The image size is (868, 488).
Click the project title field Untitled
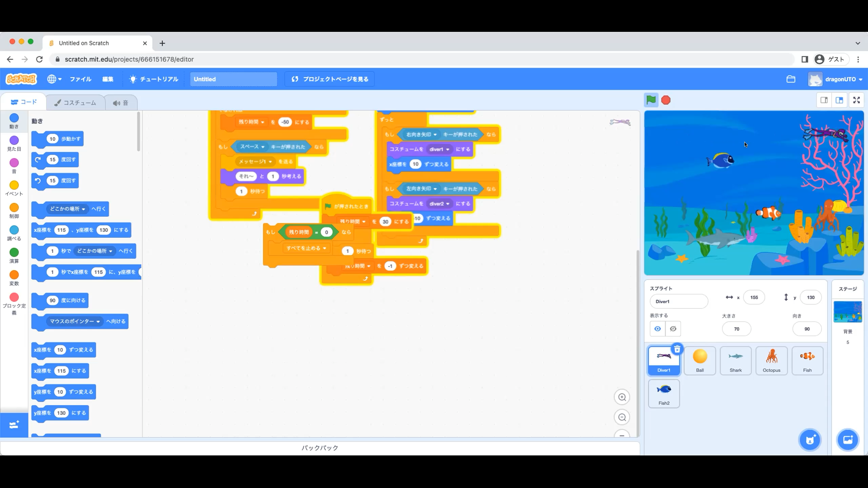pos(234,79)
